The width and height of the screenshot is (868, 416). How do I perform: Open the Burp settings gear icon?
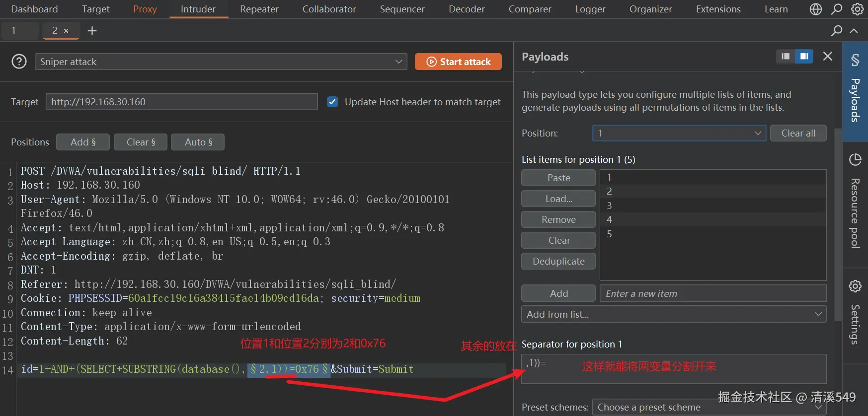857,9
